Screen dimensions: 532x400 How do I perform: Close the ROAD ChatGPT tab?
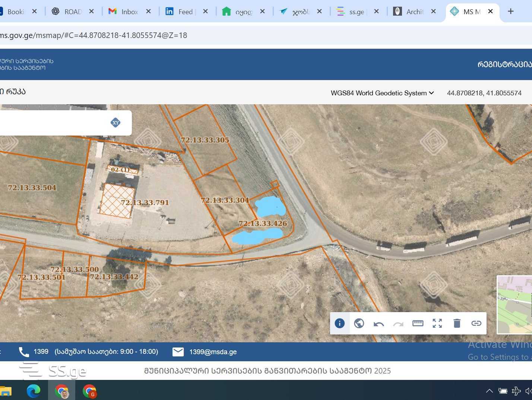click(x=91, y=12)
